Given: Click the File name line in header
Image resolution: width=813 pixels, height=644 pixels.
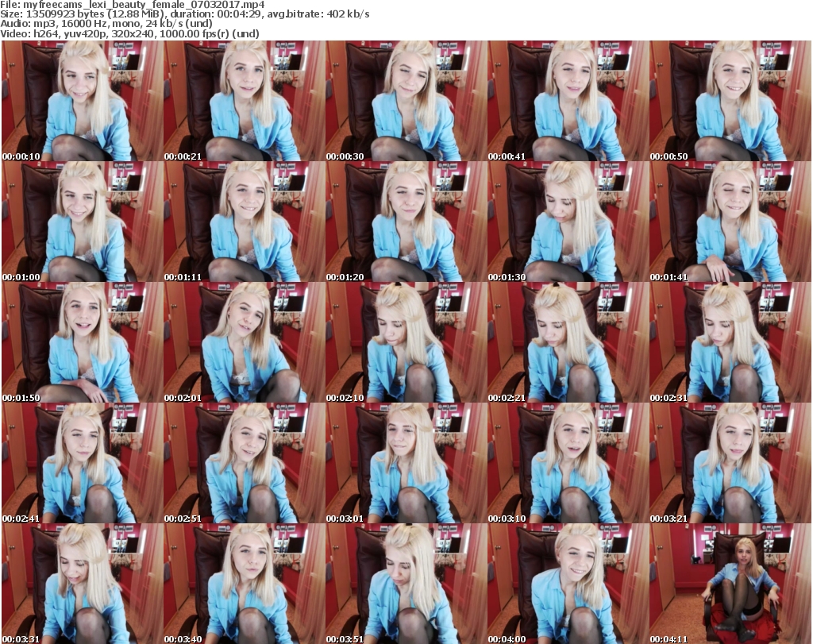Looking at the screenshot, I should (133, 5).
